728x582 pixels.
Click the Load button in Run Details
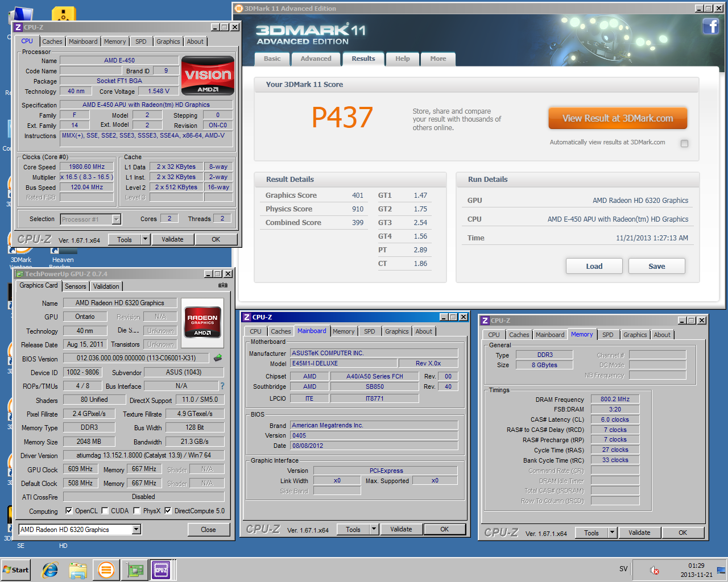click(594, 266)
